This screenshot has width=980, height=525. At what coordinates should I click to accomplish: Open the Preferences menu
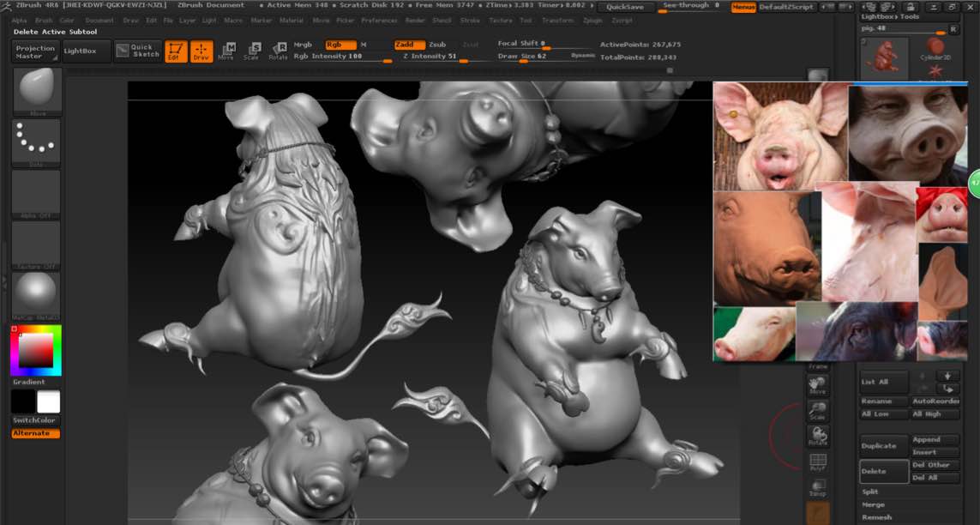click(x=379, y=21)
